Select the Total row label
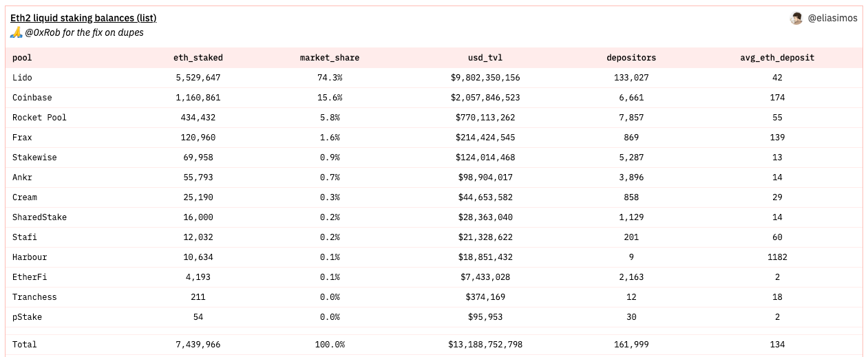Image resolution: width=868 pixels, height=357 pixels. [x=25, y=345]
